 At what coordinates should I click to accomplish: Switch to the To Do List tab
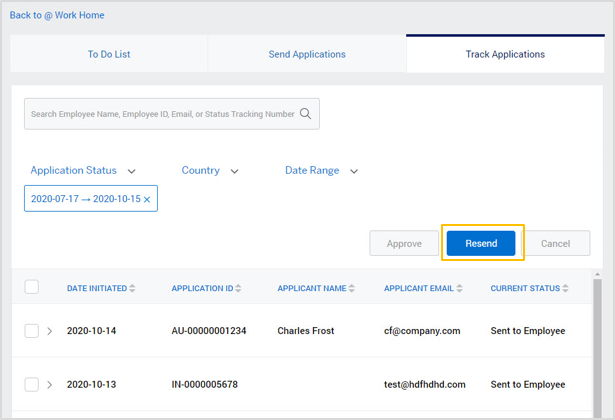[x=109, y=54]
